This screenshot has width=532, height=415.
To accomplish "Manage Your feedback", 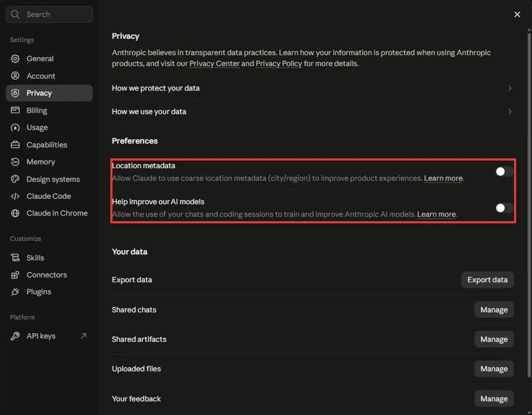I will pos(494,399).
